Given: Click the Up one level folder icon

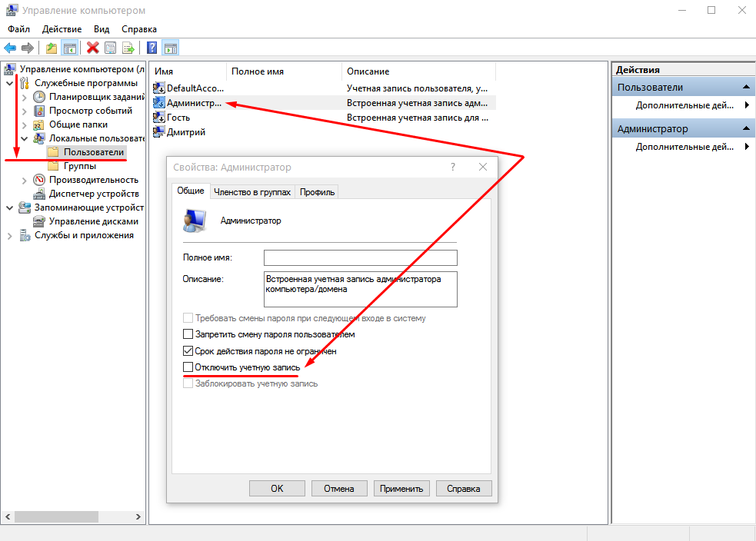Looking at the screenshot, I should [x=52, y=48].
